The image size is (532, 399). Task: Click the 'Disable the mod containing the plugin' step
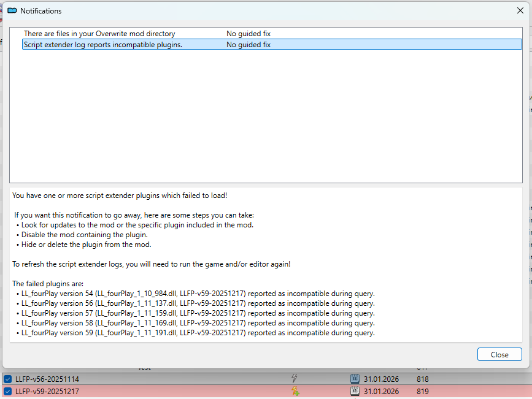[85, 235]
